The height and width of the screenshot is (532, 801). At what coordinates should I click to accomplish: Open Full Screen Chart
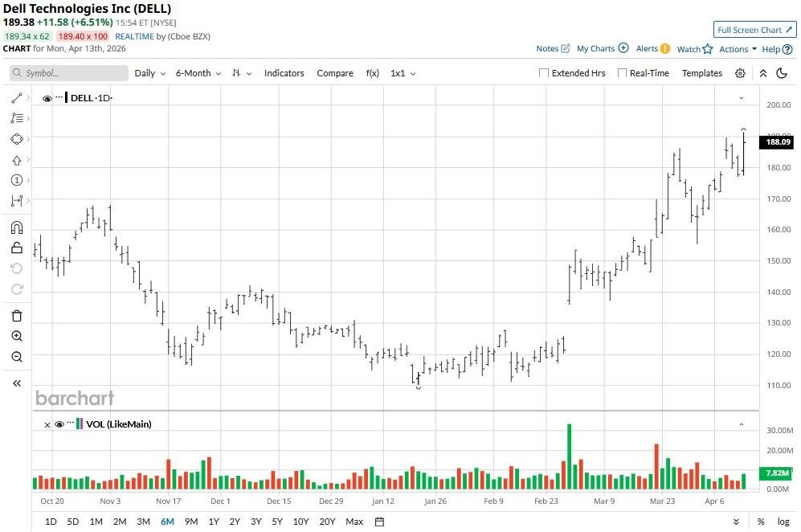point(754,30)
